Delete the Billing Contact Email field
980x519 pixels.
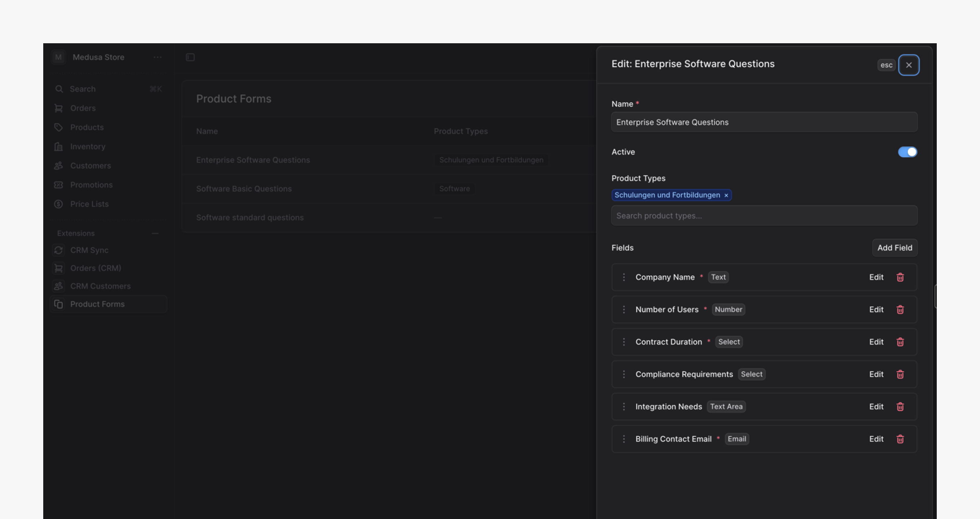[900, 439]
